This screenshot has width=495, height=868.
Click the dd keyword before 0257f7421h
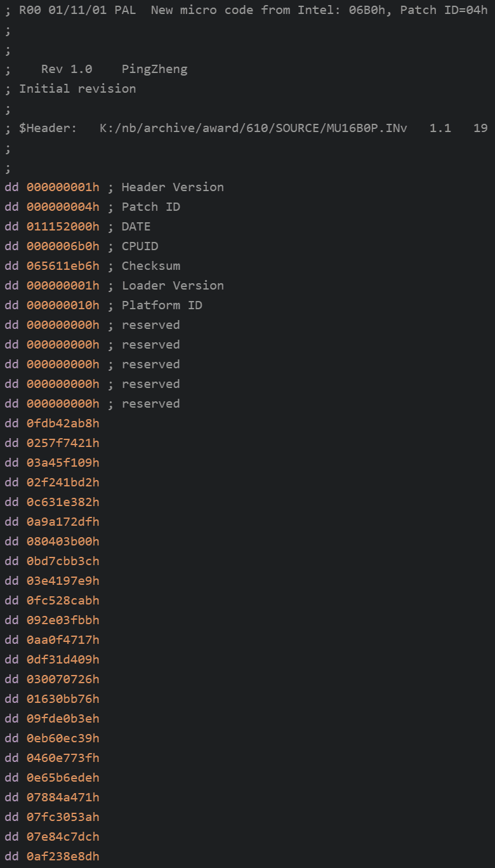11,443
